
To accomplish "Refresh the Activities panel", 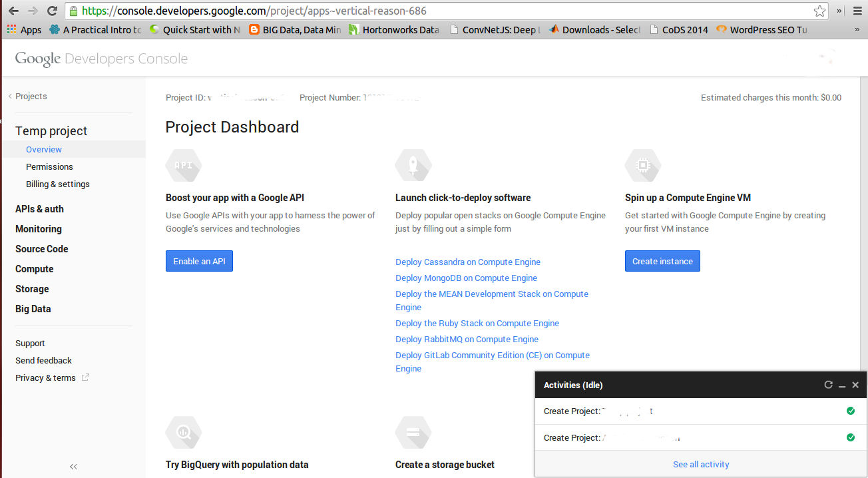I will [x=828, y=385].
